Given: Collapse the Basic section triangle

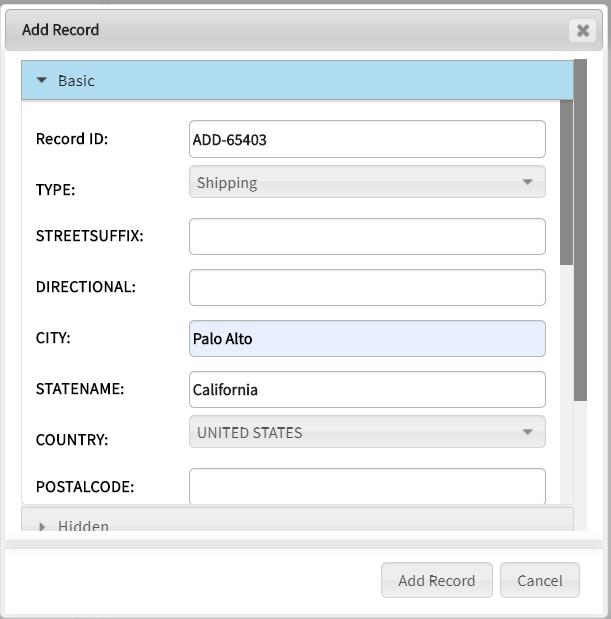Looking at the screenshot, I should pyautogui.click(x=42, y=80).
